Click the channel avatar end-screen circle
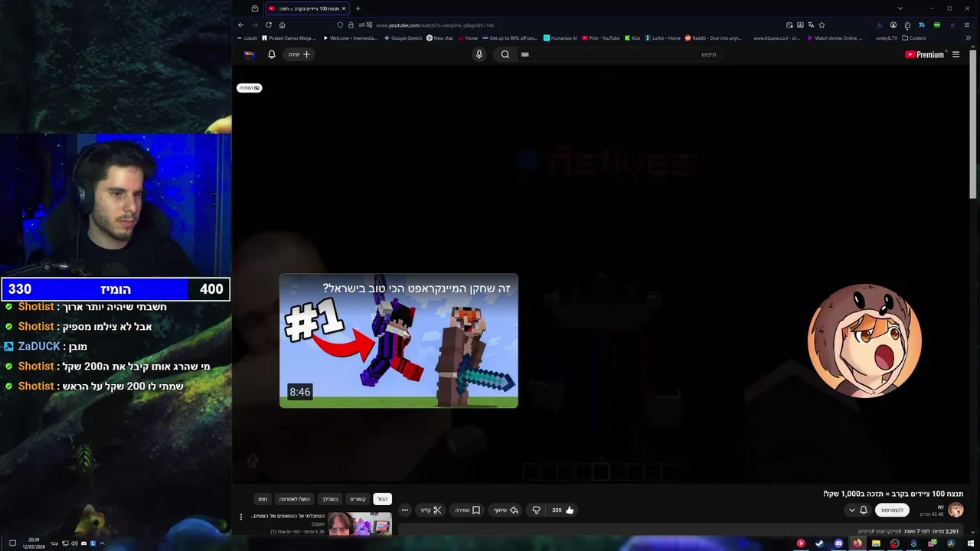The height and width of the screenshot is (551, 980). point(864,341)
